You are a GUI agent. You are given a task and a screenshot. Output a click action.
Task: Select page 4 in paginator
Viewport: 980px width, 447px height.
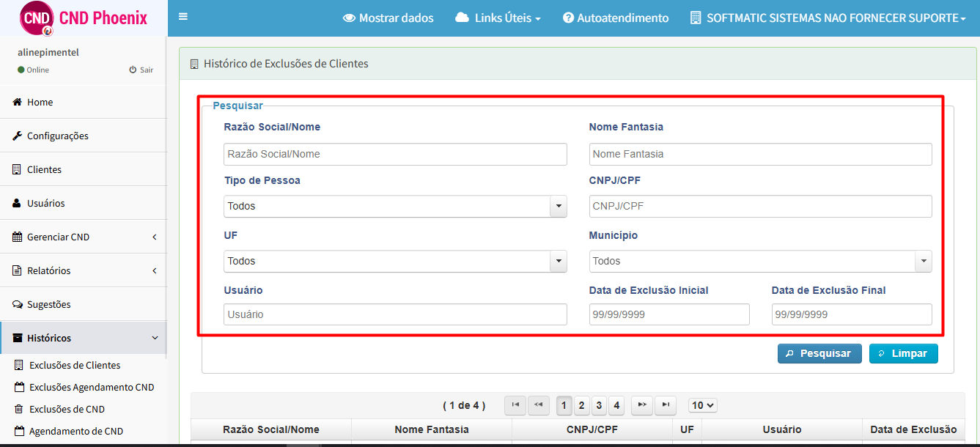617,405
